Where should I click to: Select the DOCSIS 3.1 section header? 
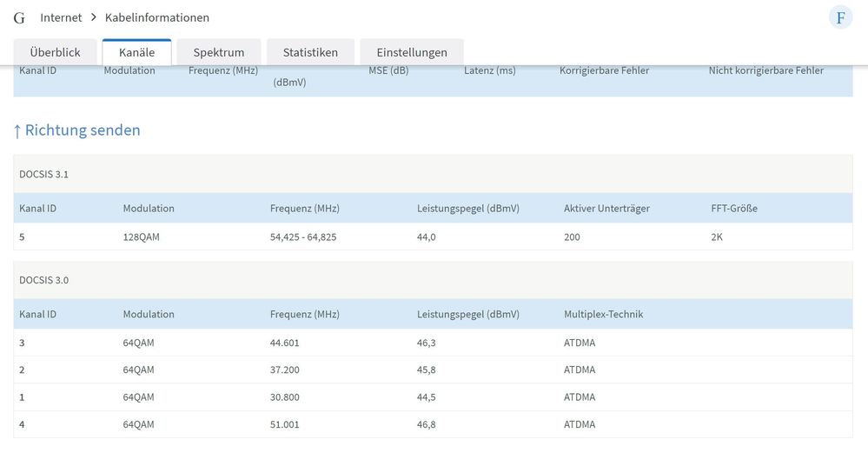coord(44,174)
